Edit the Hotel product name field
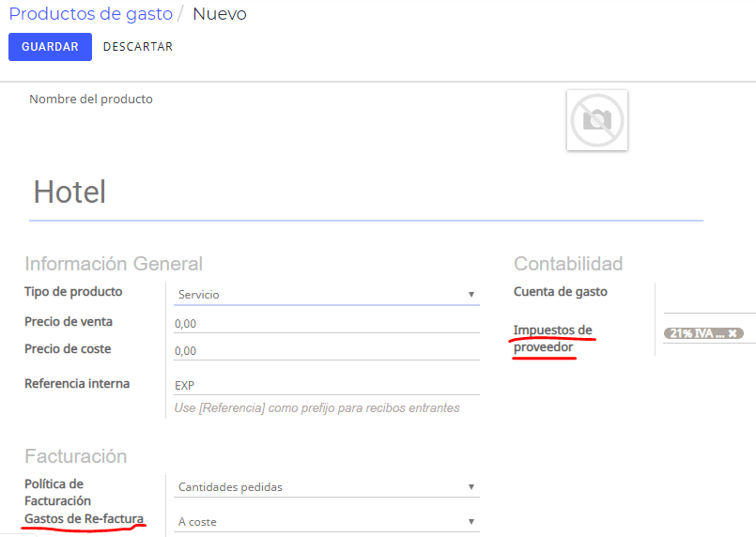756x537 pixels. 366,192
